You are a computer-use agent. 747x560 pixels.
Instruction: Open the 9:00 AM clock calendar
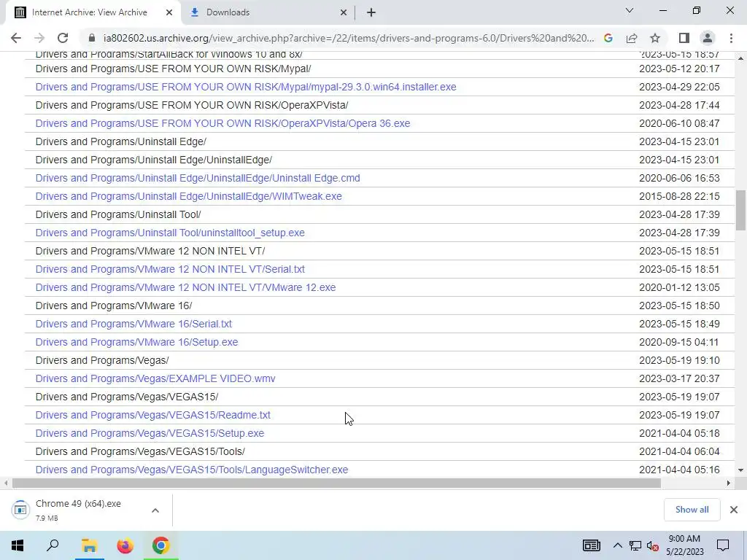[684, 545]
